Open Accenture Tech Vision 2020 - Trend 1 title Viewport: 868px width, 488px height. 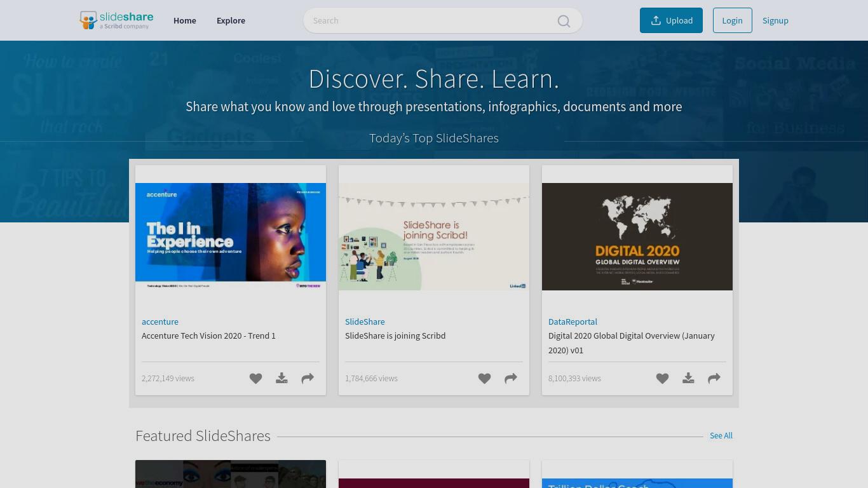[208, 335]
